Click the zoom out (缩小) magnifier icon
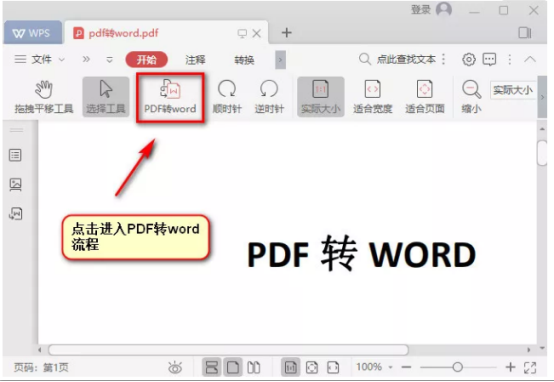Image resolution: width=554 pixels, height=382 pixels. click(x=471, y=90)
